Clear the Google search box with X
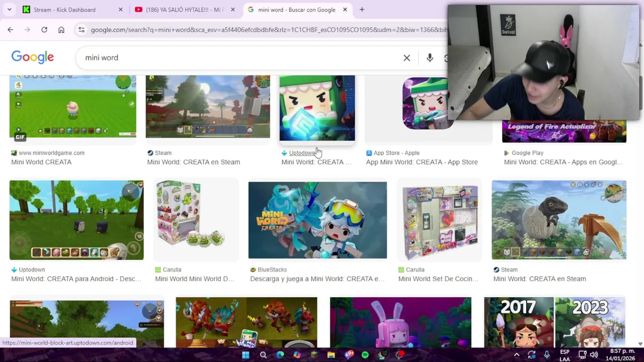This screenshot has height=362, width=644. [407, 58]
